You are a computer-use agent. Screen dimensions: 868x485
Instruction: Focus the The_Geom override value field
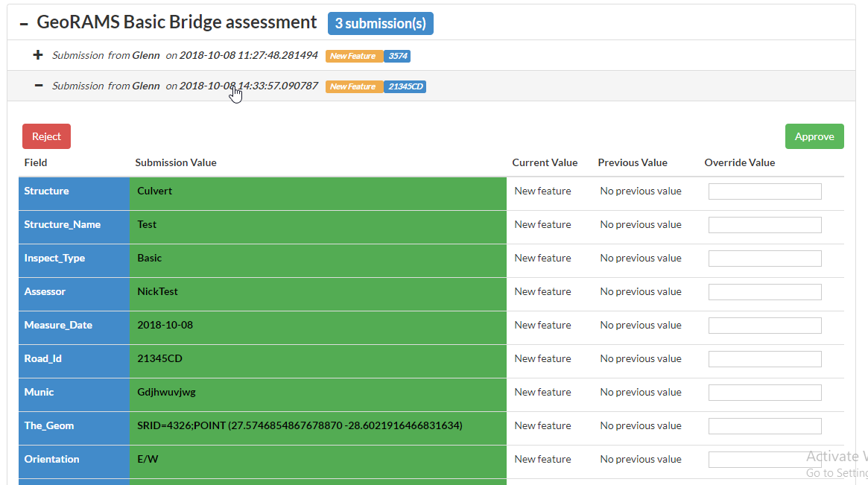764,426
